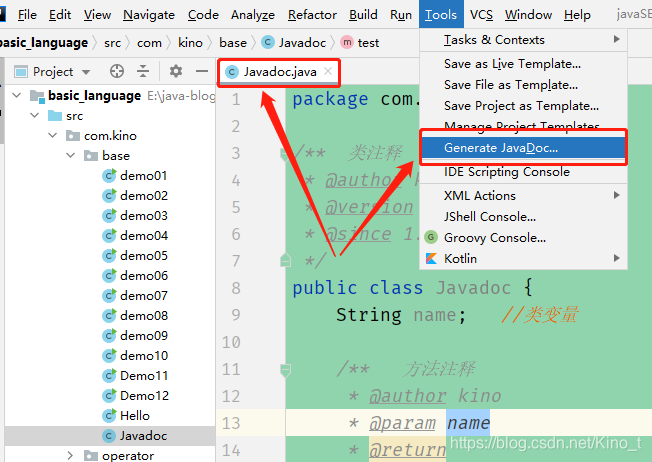Open the Help menu
The height and width of the screenshot is (462, 652).
click(577, 15)
